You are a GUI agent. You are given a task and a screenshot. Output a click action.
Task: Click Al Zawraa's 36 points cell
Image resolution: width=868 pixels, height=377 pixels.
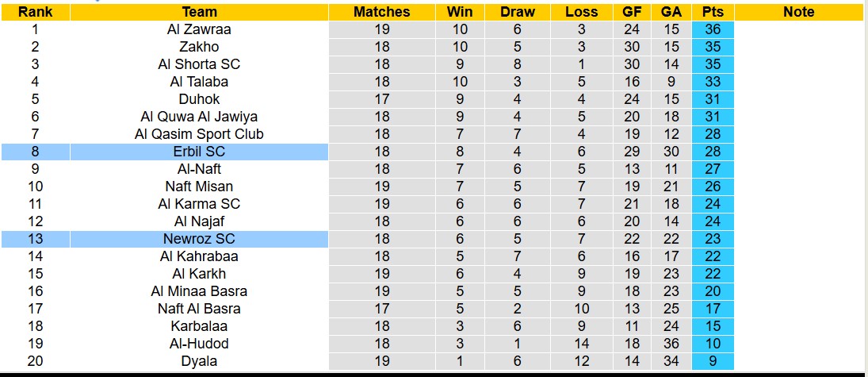pos(712,29)
